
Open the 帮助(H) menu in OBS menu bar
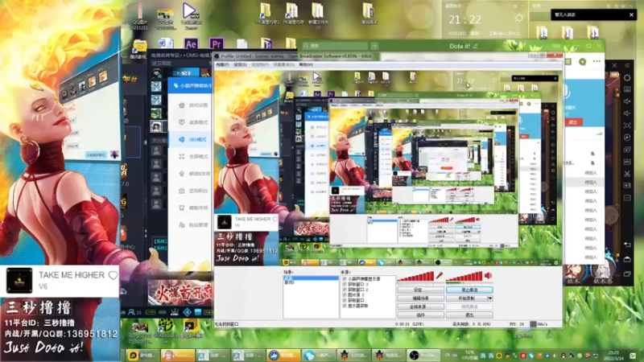(x=306, y=64)
